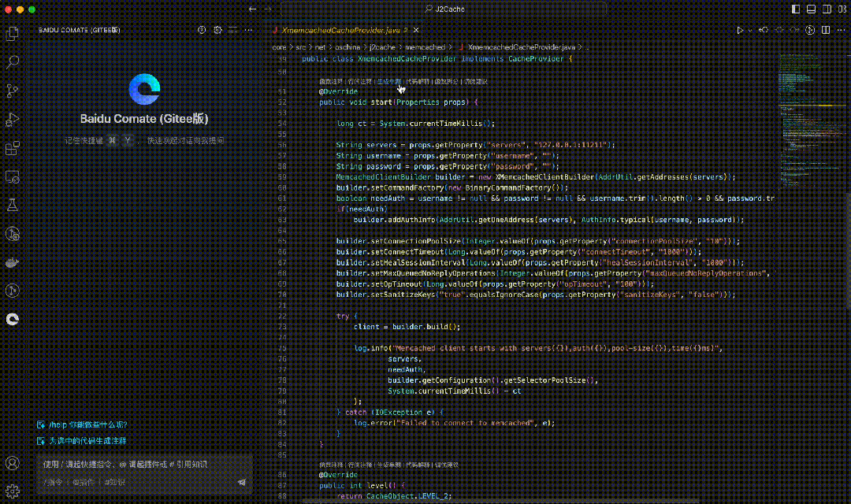Click the Comate panel list icon
This screenshot has height=504, width=851.
pos(232,31)
